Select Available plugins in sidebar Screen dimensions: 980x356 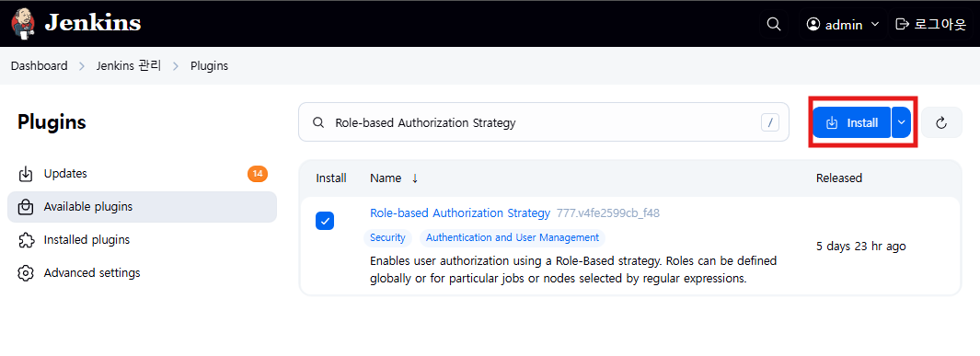point(142,207)
